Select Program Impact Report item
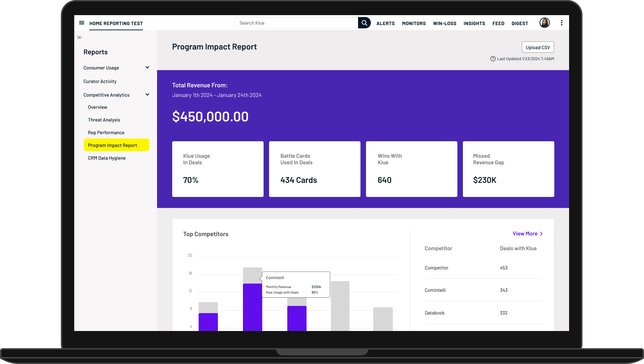644x364 pixels. [116, 145]
